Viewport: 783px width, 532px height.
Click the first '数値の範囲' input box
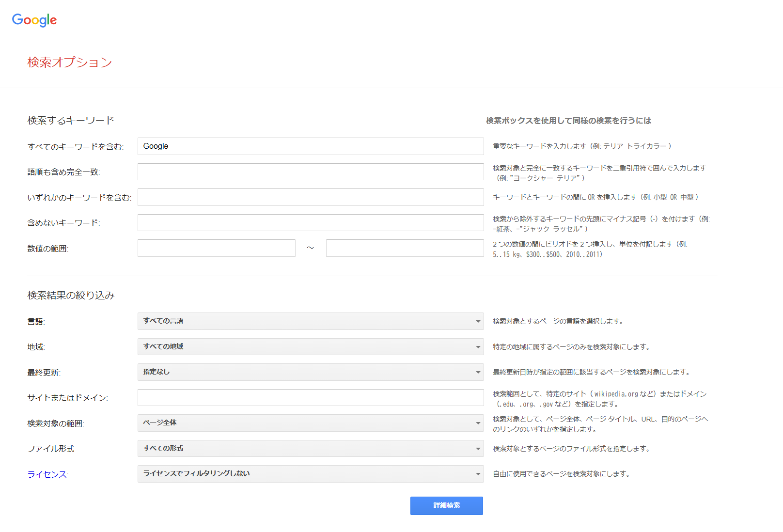[x=217, y=248]
